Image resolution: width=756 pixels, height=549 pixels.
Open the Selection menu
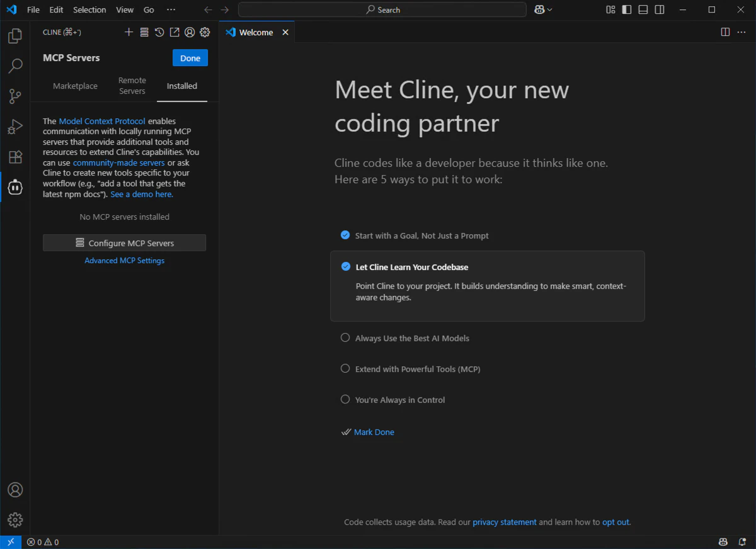[x=89, y=9]
